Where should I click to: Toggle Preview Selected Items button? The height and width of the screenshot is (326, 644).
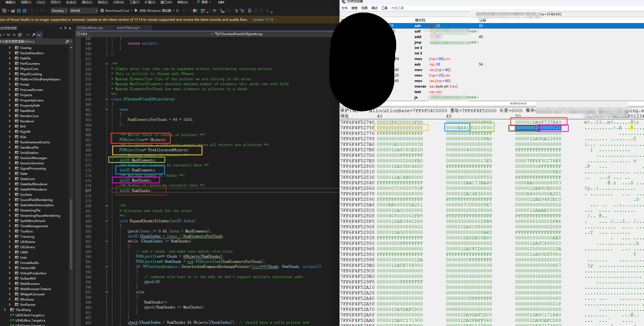point(39,35)
